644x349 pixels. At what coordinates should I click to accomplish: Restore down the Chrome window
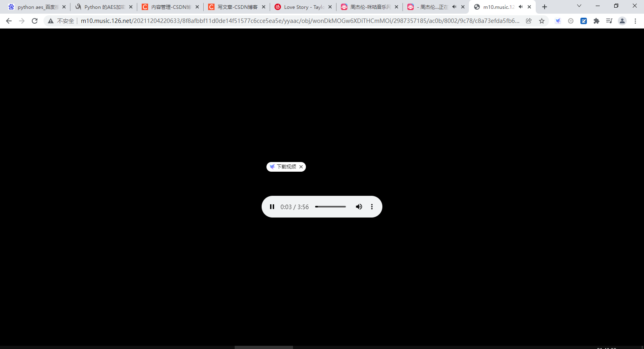pyautogui.click(x=616, y=6)
